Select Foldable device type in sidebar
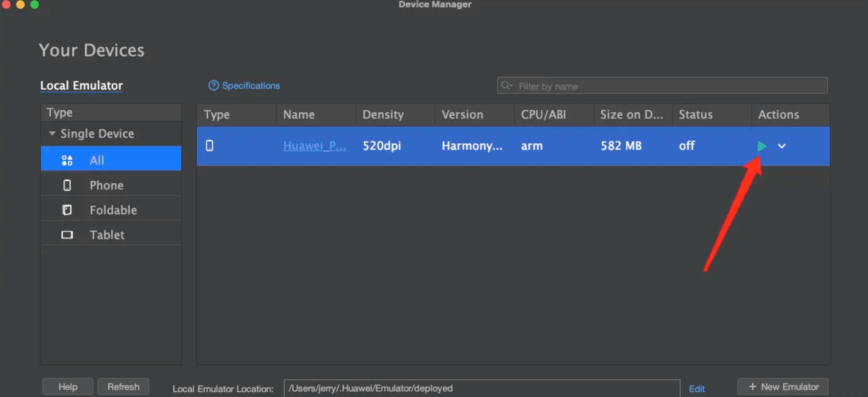868x397 pixels. click(113, 210)
